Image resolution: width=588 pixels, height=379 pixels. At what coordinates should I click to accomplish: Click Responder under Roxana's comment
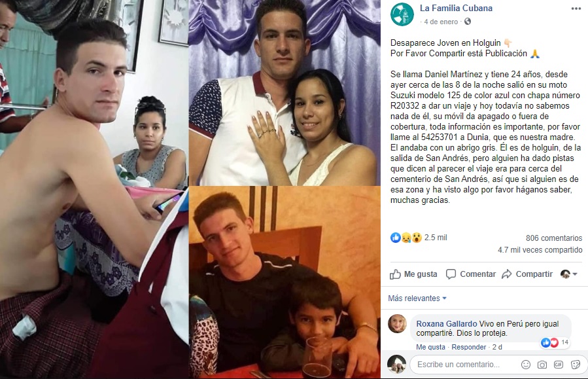click(468, 347)
